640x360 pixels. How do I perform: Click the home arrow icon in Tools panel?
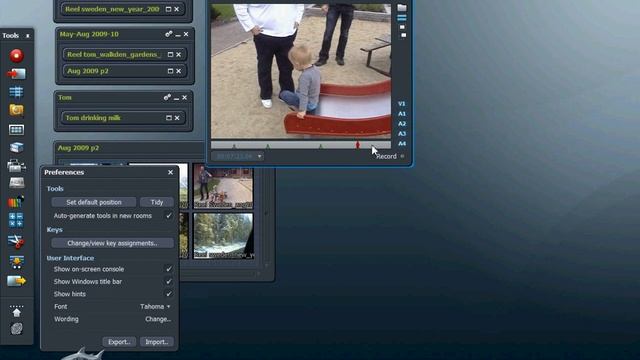tap(16, 311)
